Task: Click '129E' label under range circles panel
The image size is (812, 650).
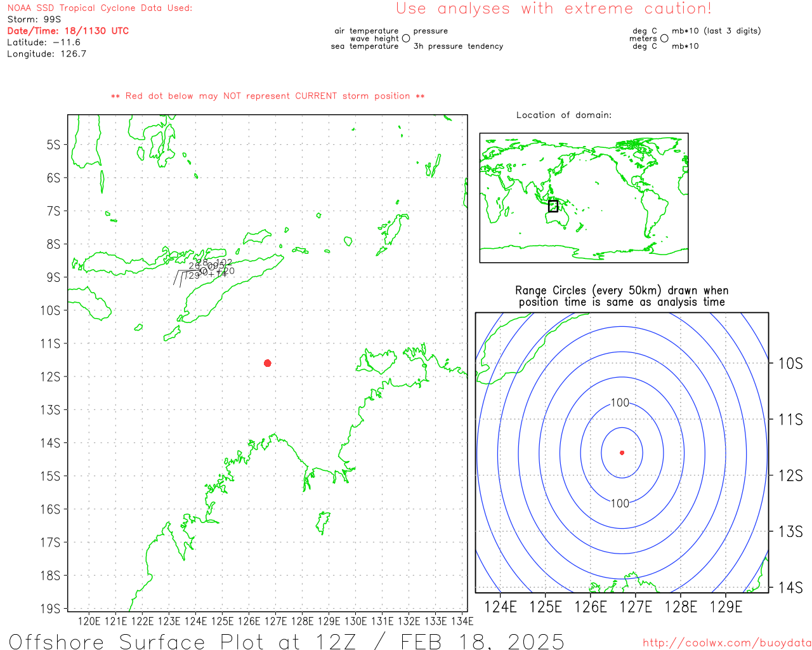Action: [x=726, y=607]
